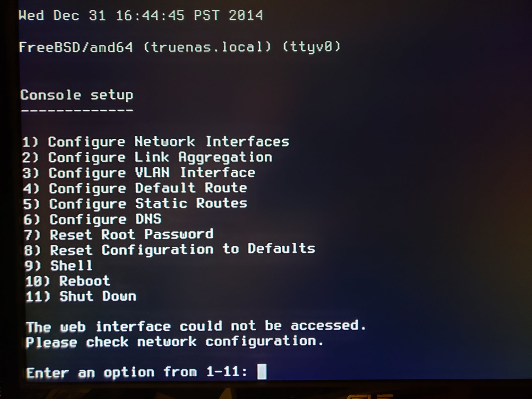Viewport: 532px width, 399px height.
Task: Choose the Configure DNS entry
Action: tap(92, 219)
